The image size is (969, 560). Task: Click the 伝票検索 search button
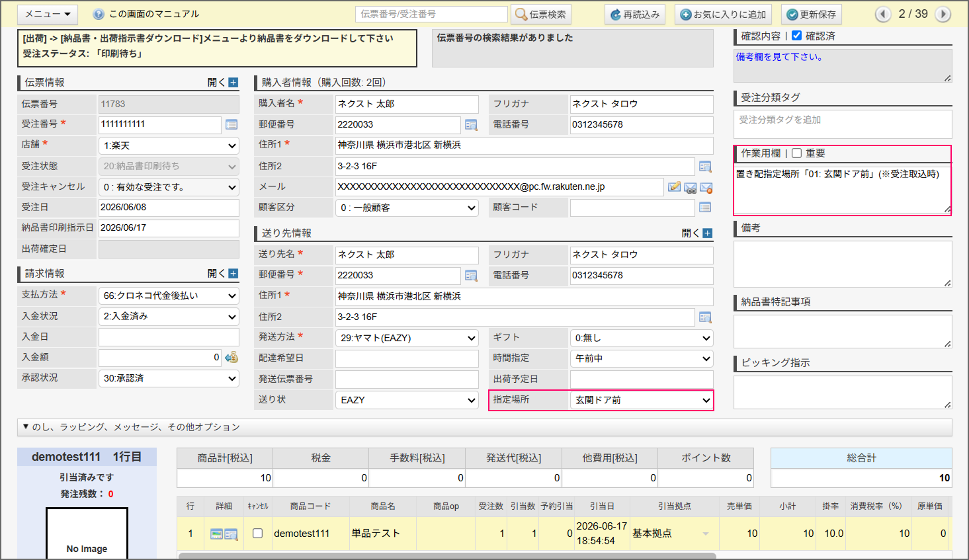coord(541,14)
